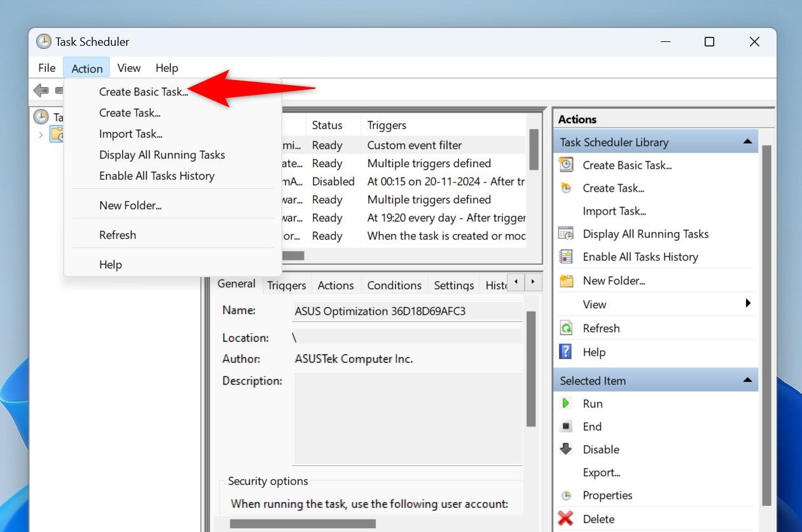Click the Actions pane vertical scrollbar
Image resolution: width=802 pixels, height=532 pixels.
click(766, 325)
